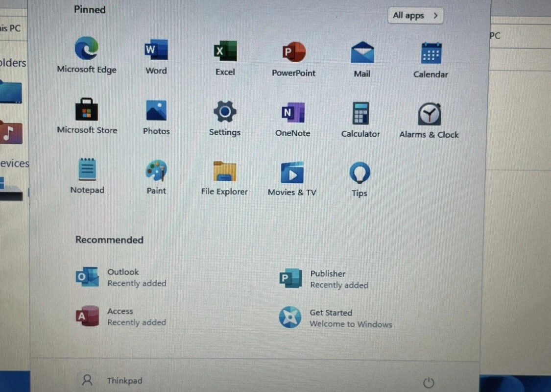Launch Word from the Start menu
Image resolution: width=551 pixels, height=392 pixels.
coord(156,56)
